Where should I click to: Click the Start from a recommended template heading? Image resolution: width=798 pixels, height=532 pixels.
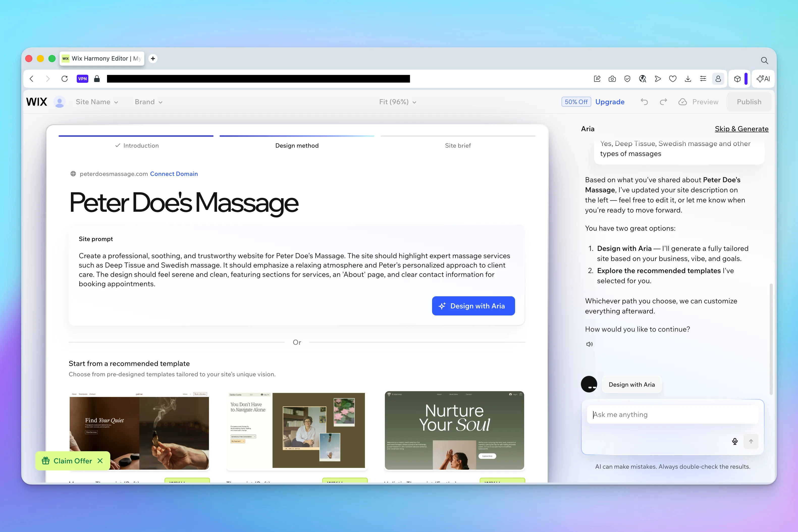coord(129,363)
